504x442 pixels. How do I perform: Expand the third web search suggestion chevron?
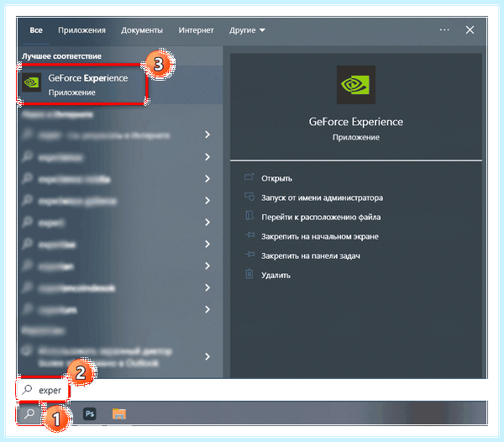pyautogui.click(x=207, y=178)
